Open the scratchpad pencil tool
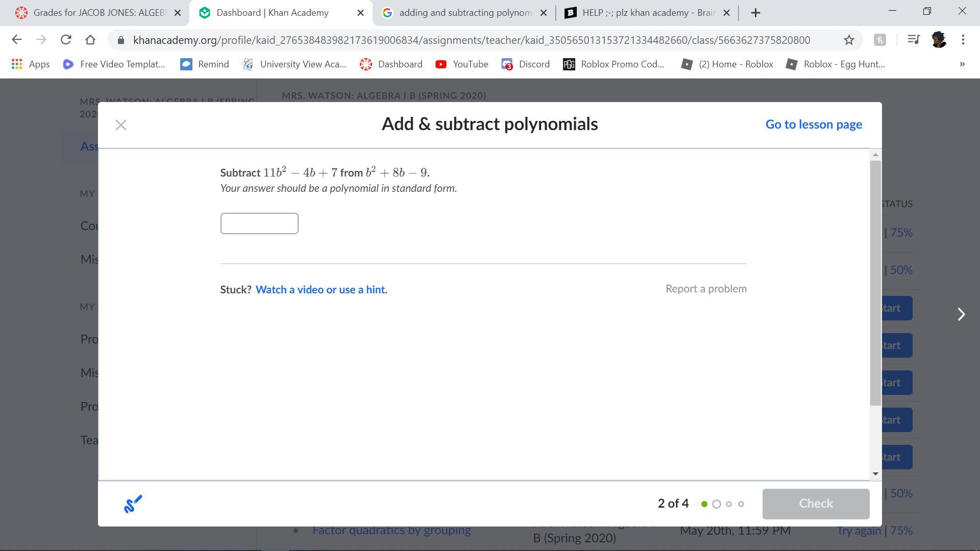 pos(133,504)
